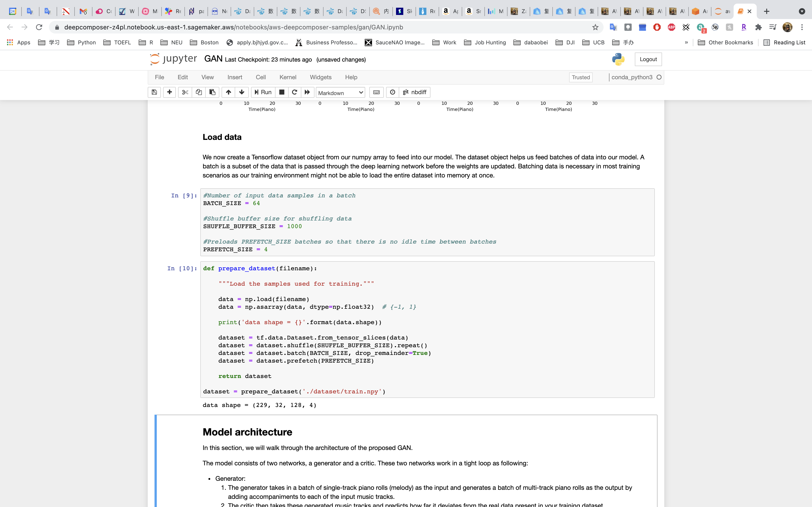
Task: Open the command palette keyboard icon
Action: pyautogui.click(x=377, y=92)
